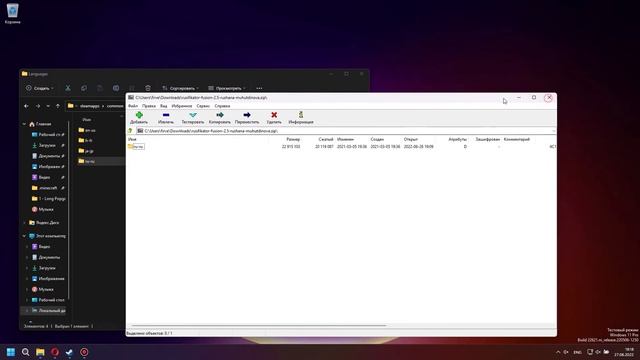Click the 7-Zip archive path address field
This screenshot has width=640, height=360.
click(x=346, y=131)
